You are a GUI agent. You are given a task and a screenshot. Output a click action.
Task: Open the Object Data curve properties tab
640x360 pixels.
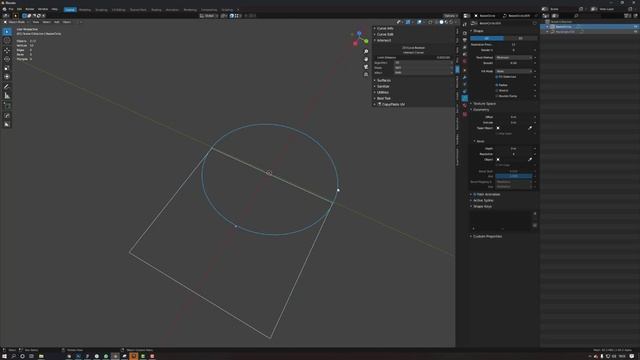(x=464, y=98)
